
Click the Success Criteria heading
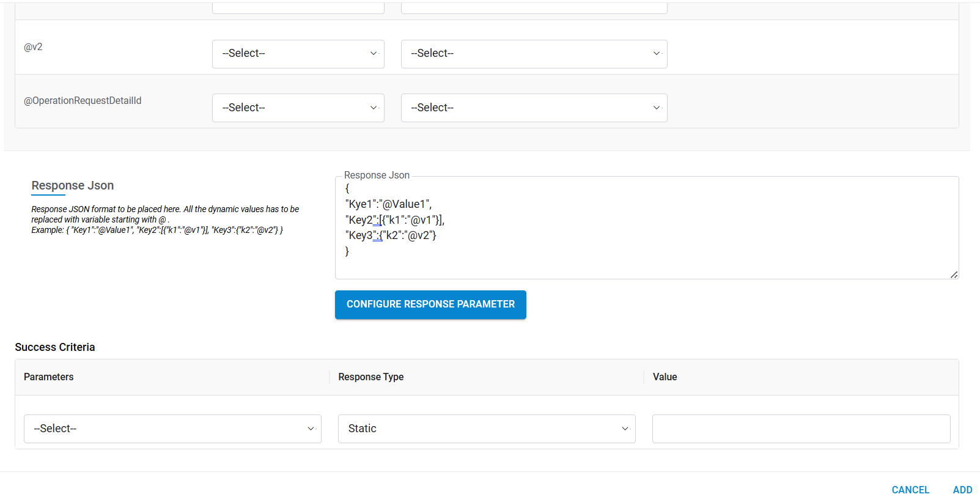pos(55,347)
